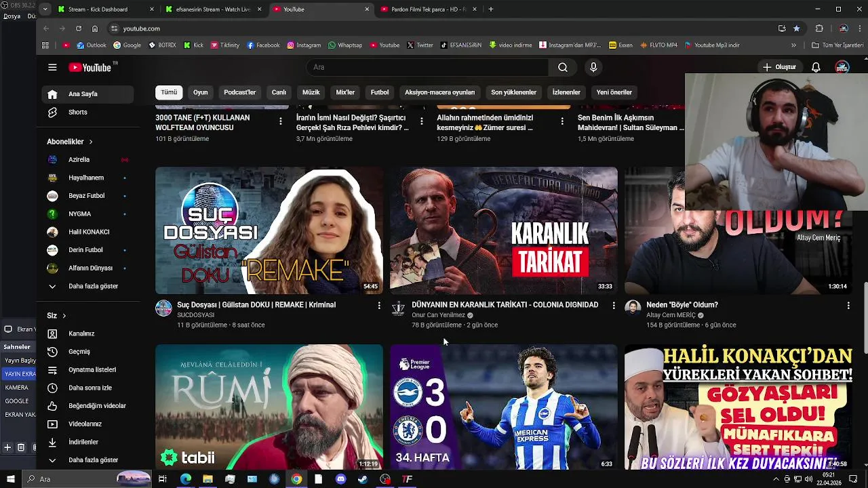Viewport: 868px width, 488px height.
Task: Open the Twitter bookmark in bookmarks bar
Action: [420, 45]
